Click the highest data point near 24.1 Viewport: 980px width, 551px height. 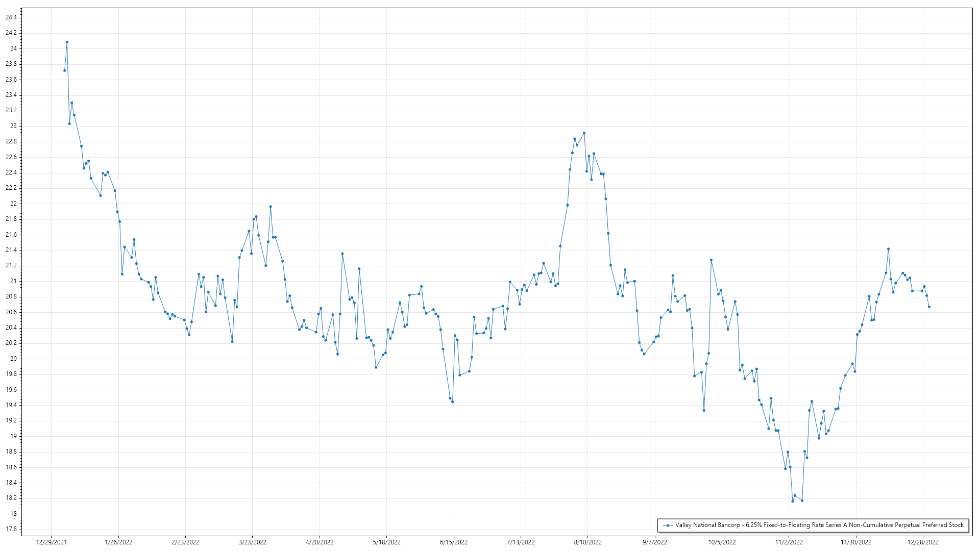pos(67,42)
